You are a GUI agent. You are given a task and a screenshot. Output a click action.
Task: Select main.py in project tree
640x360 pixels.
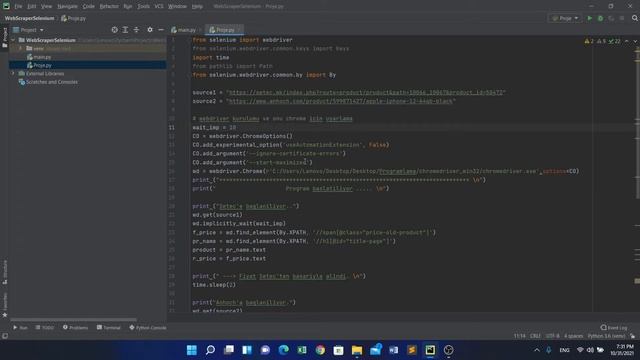pos(42,57)
